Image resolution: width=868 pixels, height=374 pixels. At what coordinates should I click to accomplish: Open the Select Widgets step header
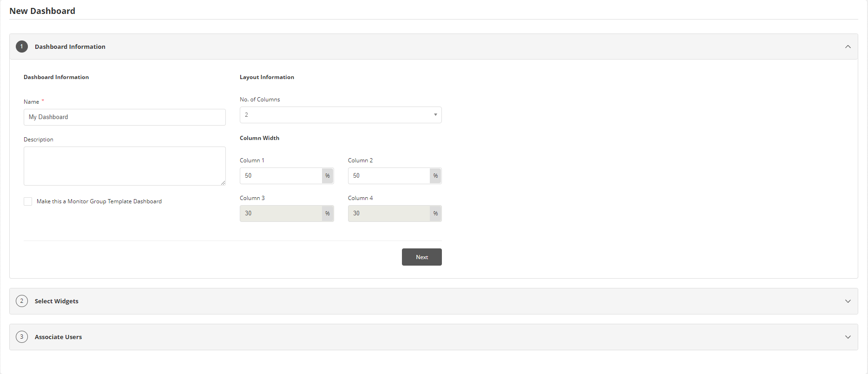[57, 301]
